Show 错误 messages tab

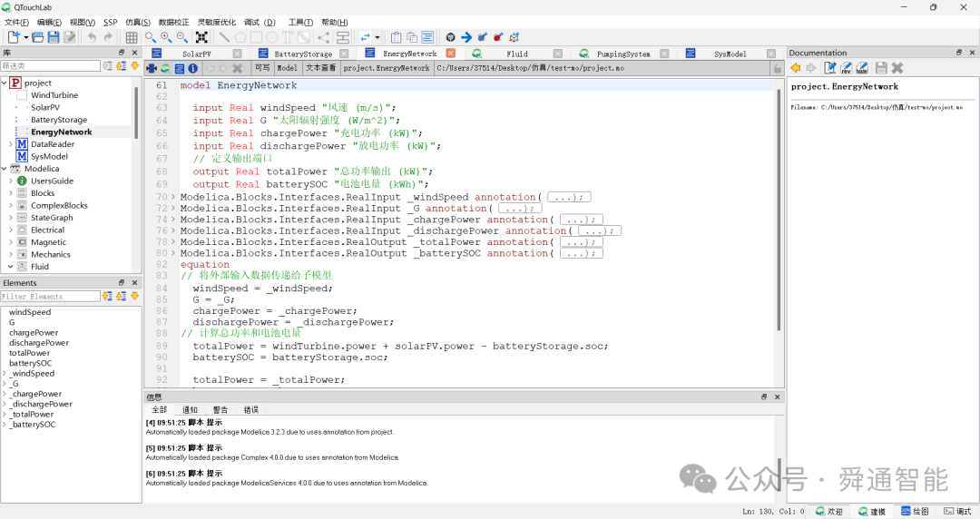click(x=251, y=409)
